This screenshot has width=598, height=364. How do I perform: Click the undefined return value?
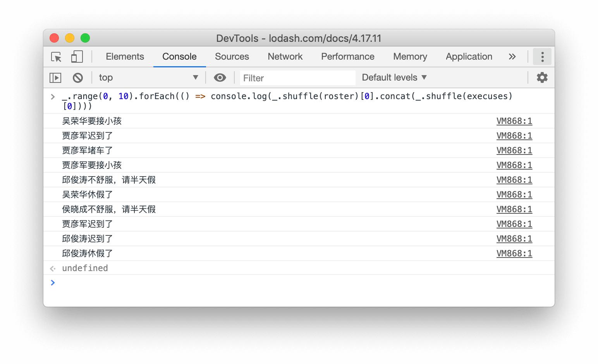(85, 268)
